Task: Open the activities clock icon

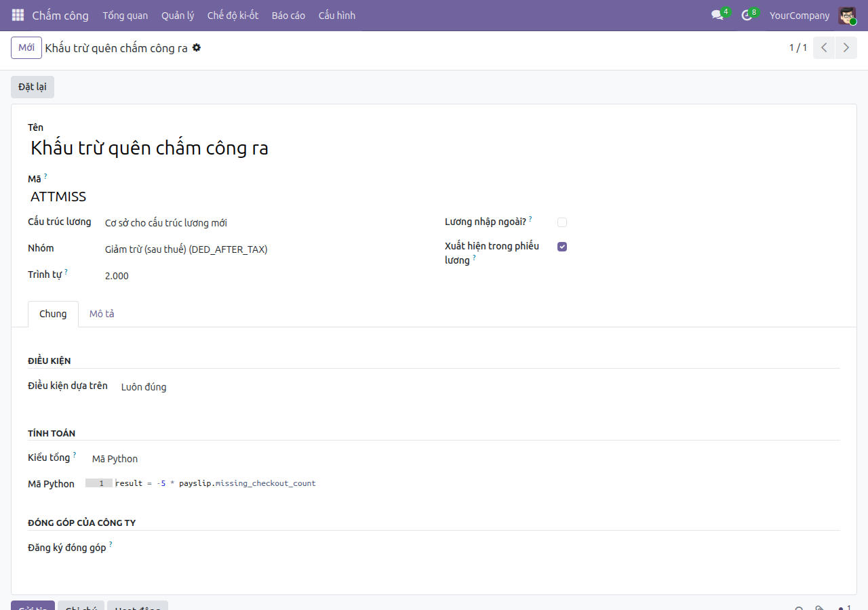Action: pos(747,15)
